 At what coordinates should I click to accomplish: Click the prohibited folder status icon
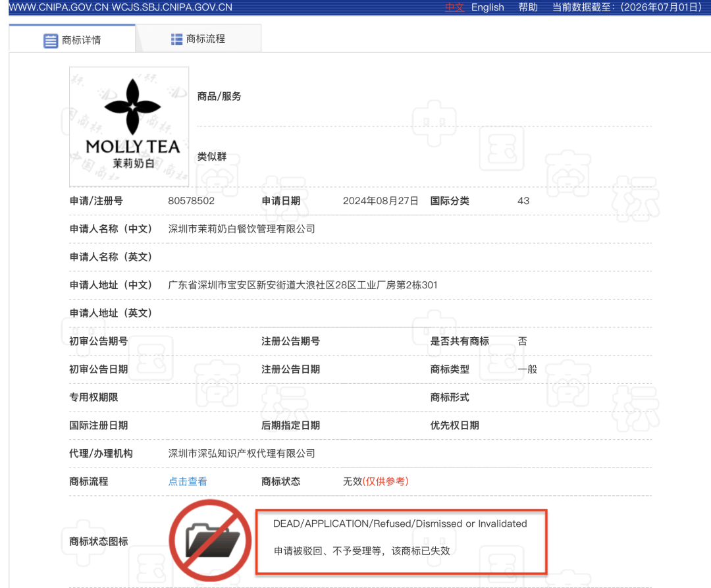coord(211,541)
